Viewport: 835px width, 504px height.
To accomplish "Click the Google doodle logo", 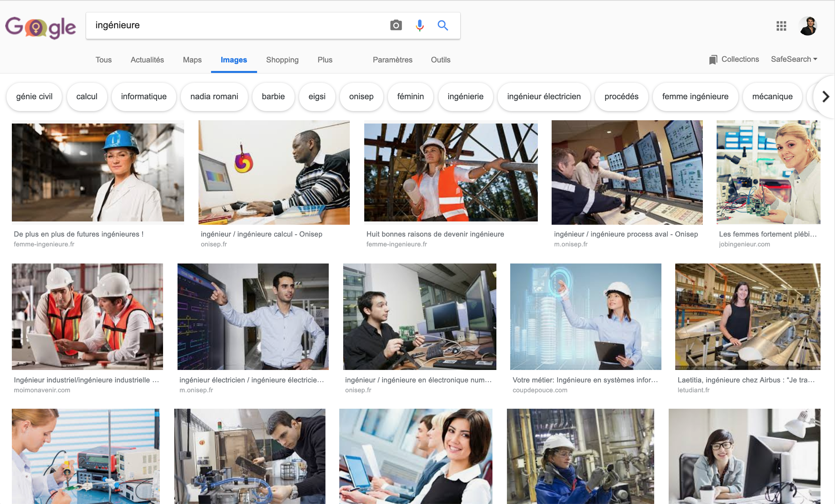I will (41, 27).
